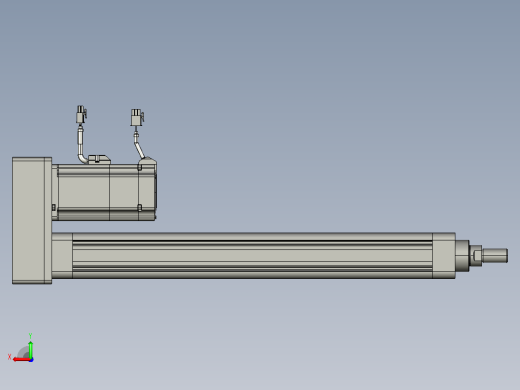Click the green Y axis of the triad

31,350
